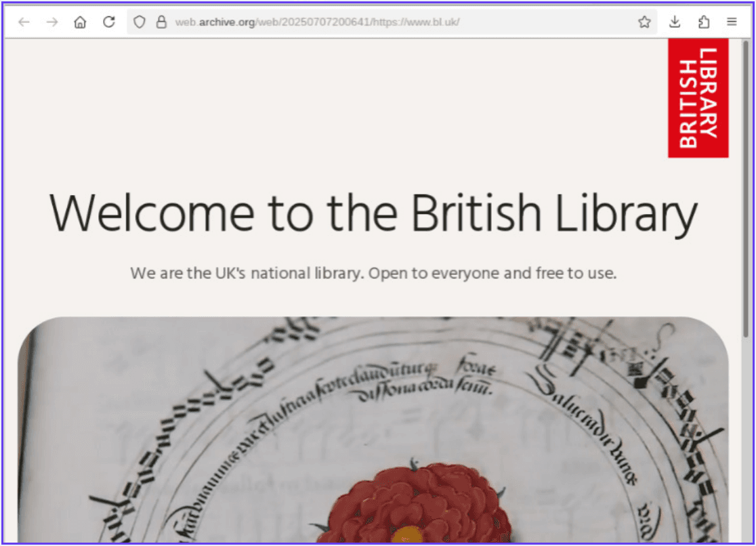Screen dimensions: 756x546
Task: Click the manuscript rose hero image
Action: pos(374,429)
